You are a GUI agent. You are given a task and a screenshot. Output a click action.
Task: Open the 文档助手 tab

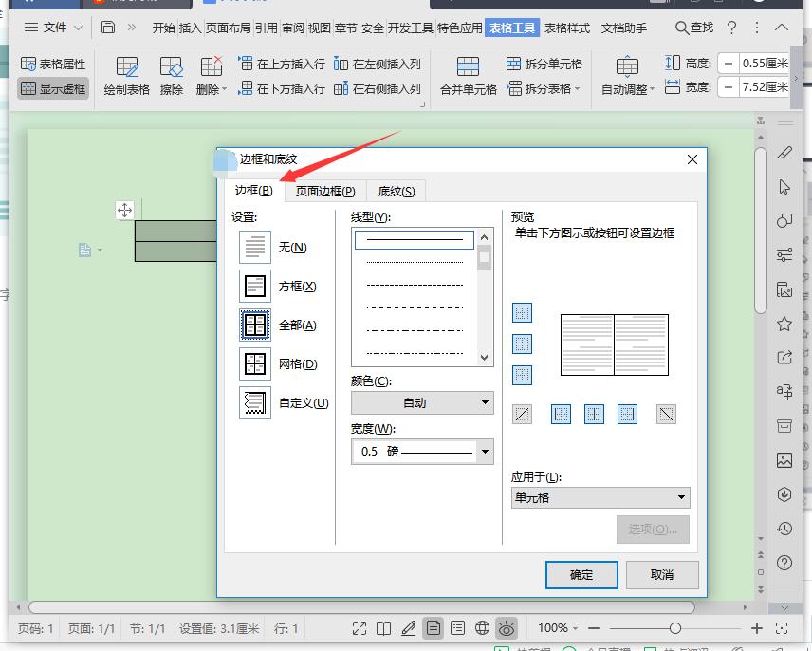click(x=623, y=28)
